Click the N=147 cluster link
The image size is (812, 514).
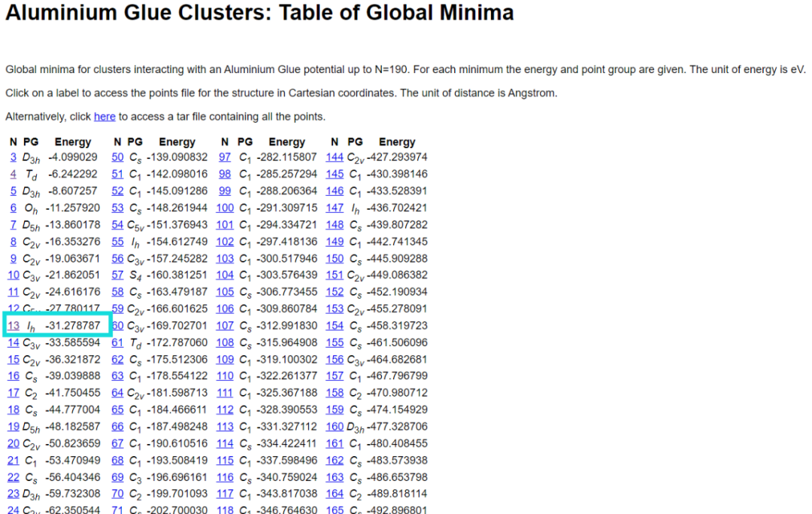click(x=335, y=208)
